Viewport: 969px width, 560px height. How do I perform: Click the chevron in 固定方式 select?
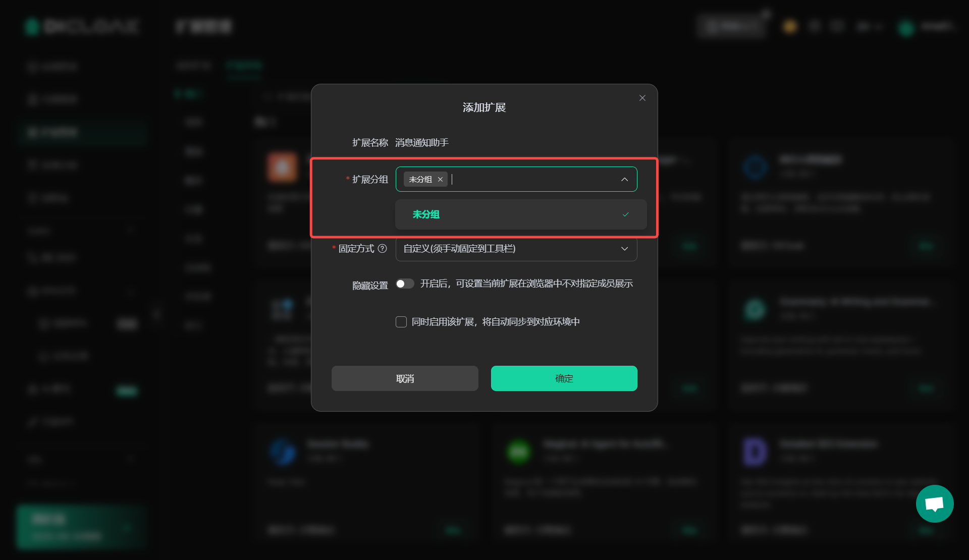tap(624, 249)
